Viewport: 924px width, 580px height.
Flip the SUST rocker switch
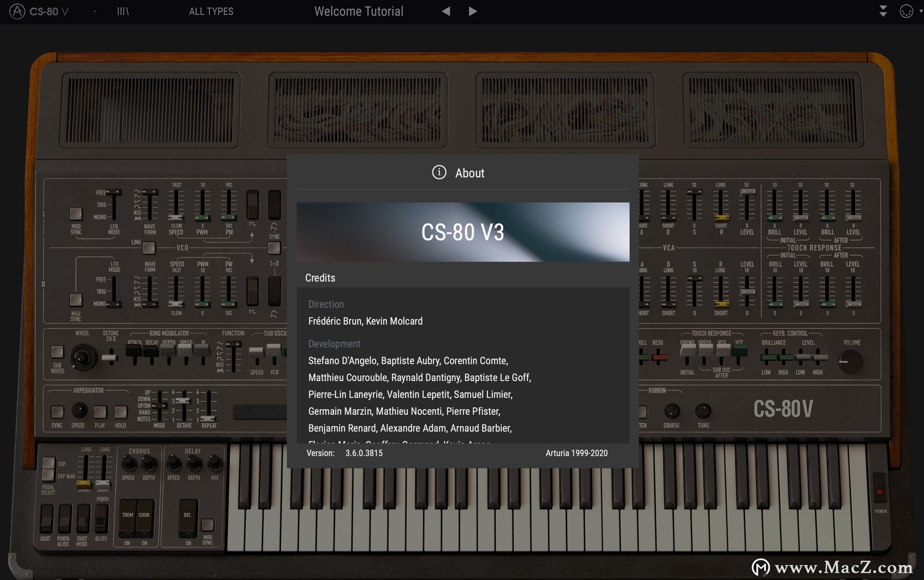(46, 519)
